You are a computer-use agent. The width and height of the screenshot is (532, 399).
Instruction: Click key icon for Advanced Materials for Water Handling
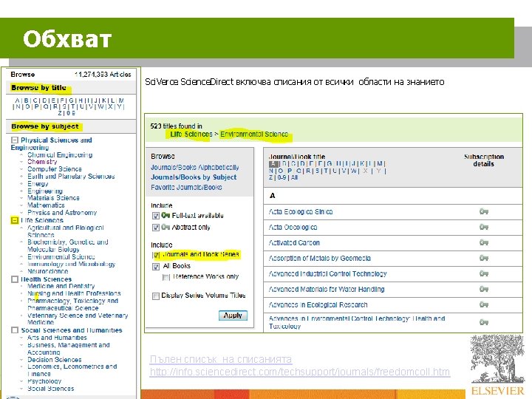click(483, 289)
